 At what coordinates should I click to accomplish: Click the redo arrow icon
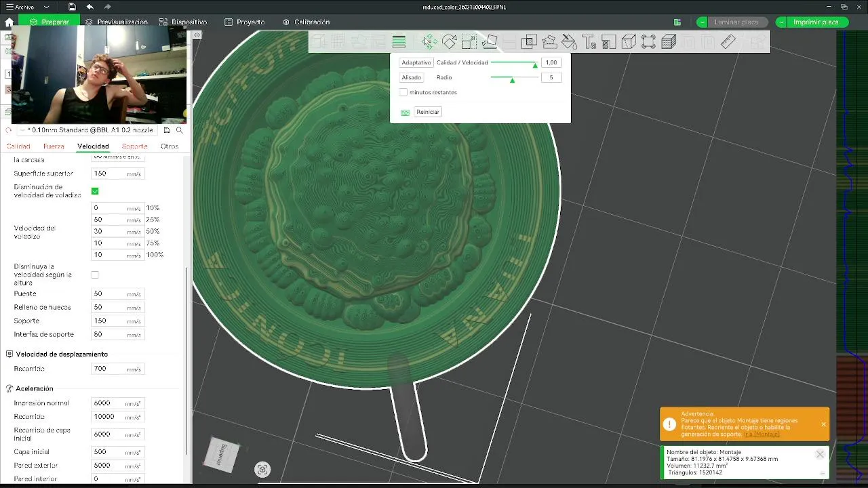(x=107, y=7)
